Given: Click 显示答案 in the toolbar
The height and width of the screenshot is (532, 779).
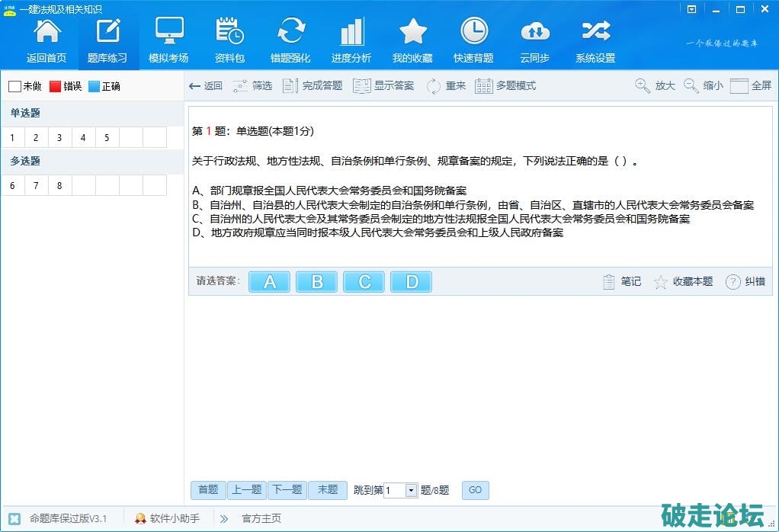Looking at the screenshot, I should [x=384, y=86].
